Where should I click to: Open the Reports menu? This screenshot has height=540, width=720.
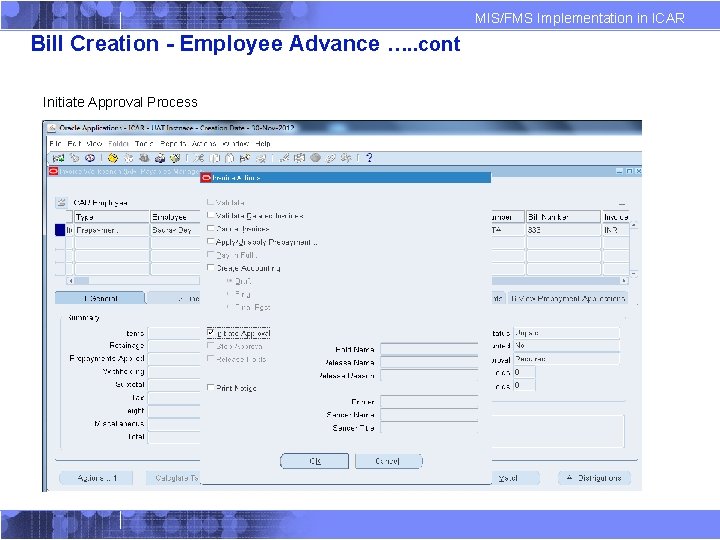173,144
